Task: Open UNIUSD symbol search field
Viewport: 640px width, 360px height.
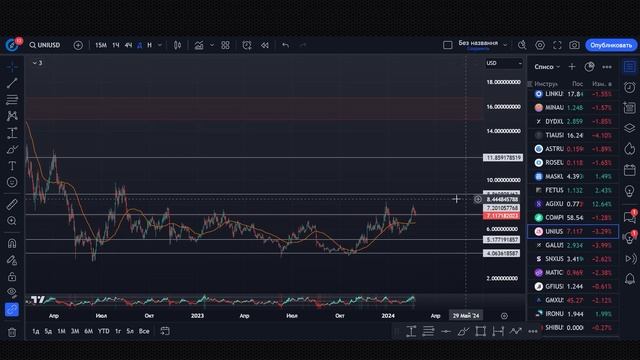Action: [45, 45]
